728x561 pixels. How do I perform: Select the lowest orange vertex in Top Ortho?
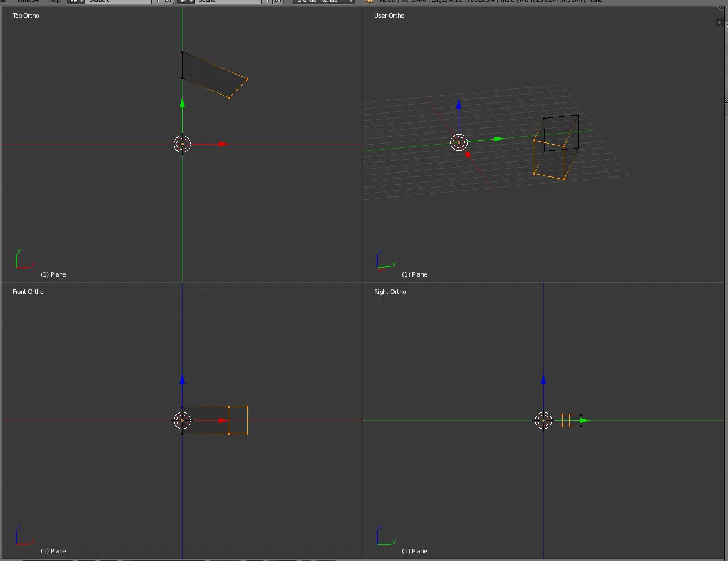229,97
